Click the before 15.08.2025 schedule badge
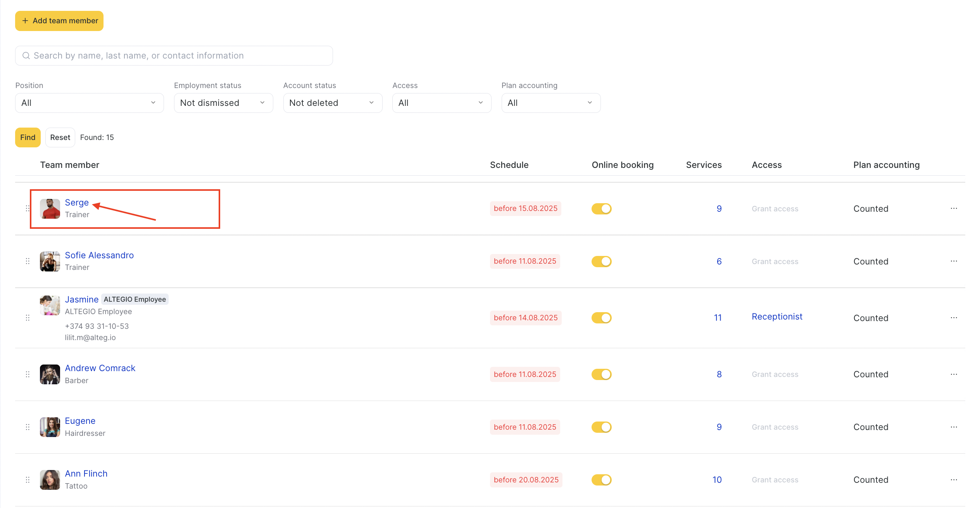Image resolution: width=980 pixels, height=508 pixels. point(525,209)
